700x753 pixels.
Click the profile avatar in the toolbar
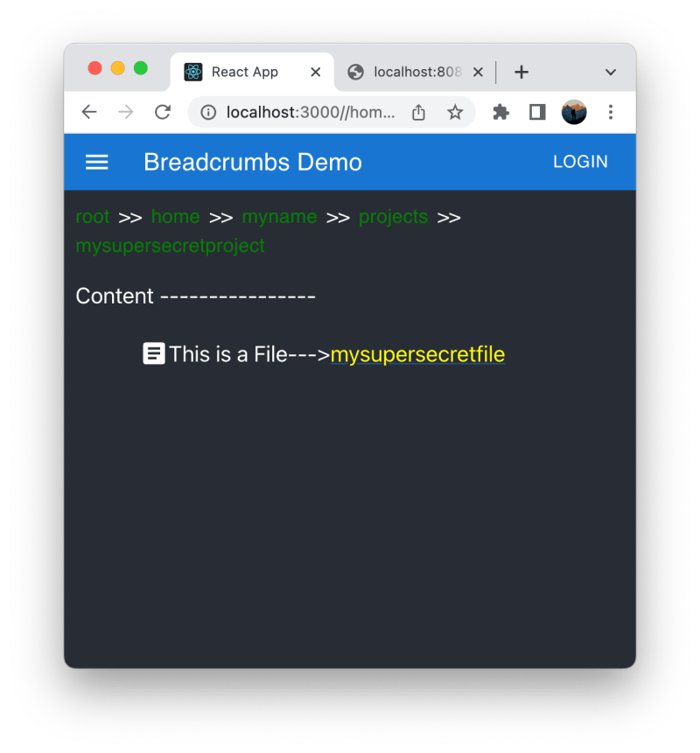point(573,112)
